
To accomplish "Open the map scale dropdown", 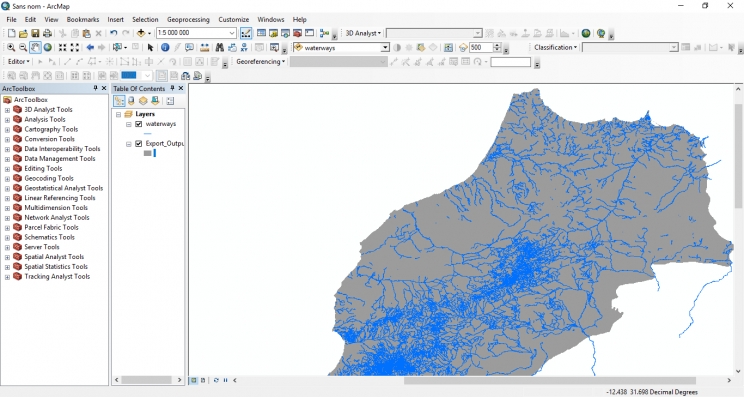I will point(232,33).
